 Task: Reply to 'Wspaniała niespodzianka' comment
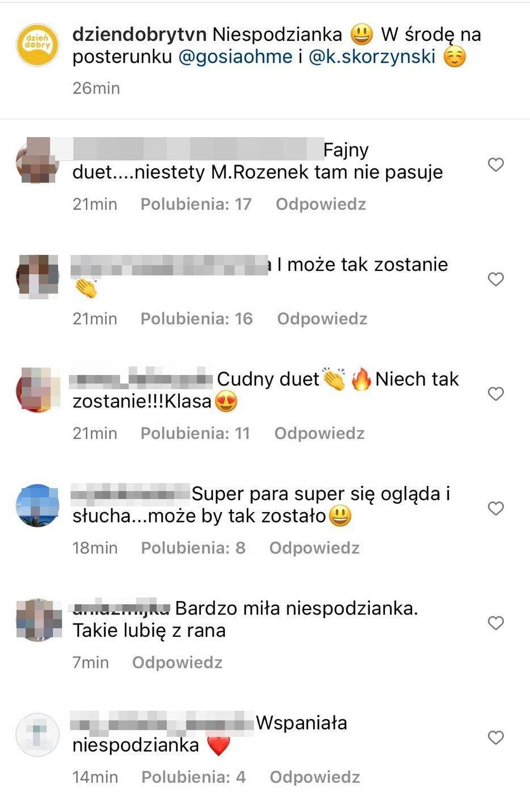click(x=315, y=777)
